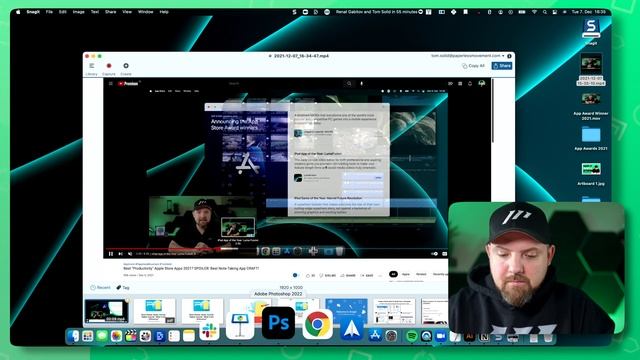
Task: Skip to next video in player
Action: point(120,253)
